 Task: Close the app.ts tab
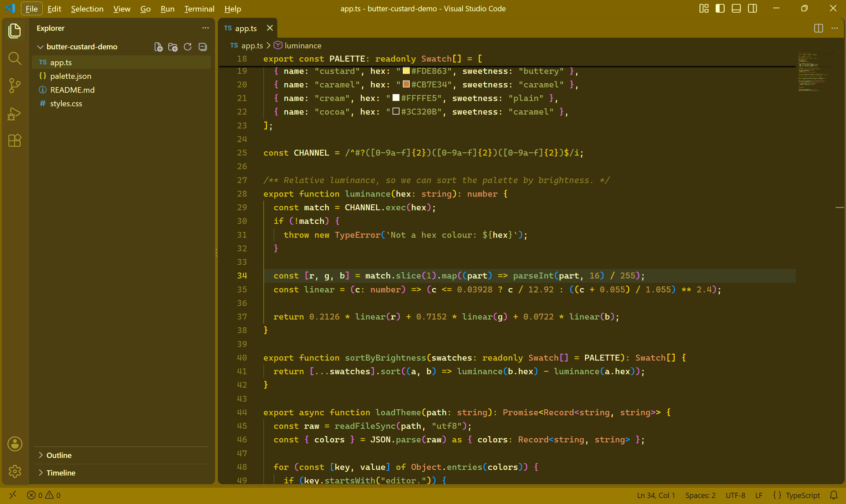tap(270, 28)
